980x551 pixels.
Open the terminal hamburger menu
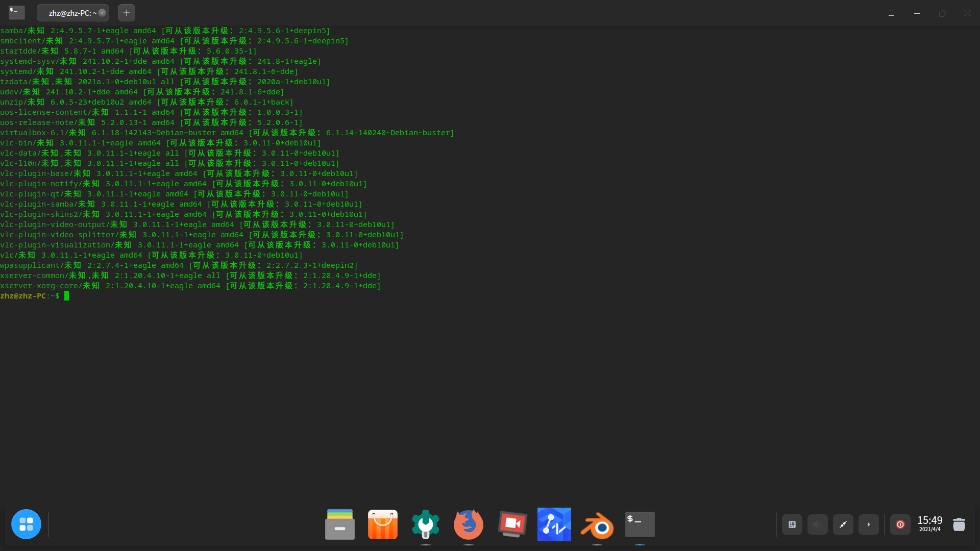tap(891, 13)
